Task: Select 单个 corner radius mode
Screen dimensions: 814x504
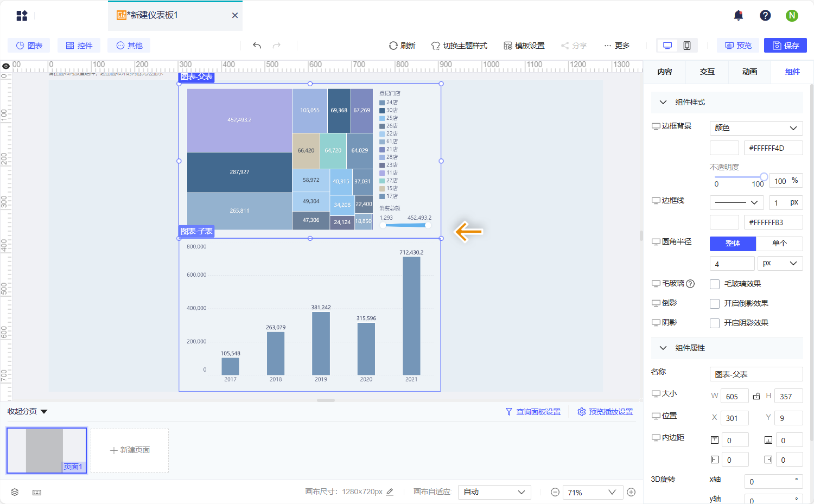Action: coord(779,244)
